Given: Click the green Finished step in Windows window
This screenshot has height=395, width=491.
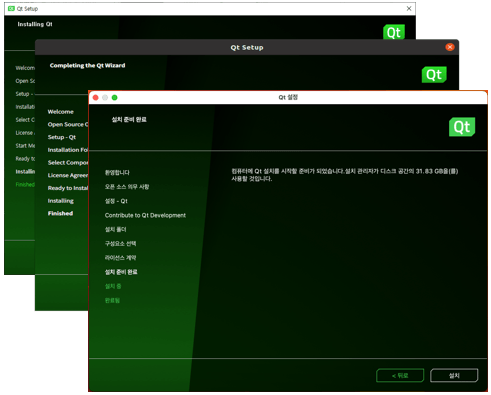Looking at the screenshot, I should 25,184.
